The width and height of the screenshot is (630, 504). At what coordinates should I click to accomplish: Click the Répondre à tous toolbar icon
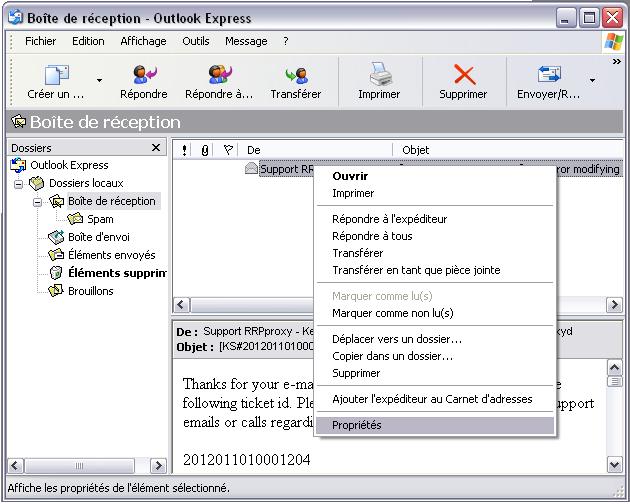(219, 74)
